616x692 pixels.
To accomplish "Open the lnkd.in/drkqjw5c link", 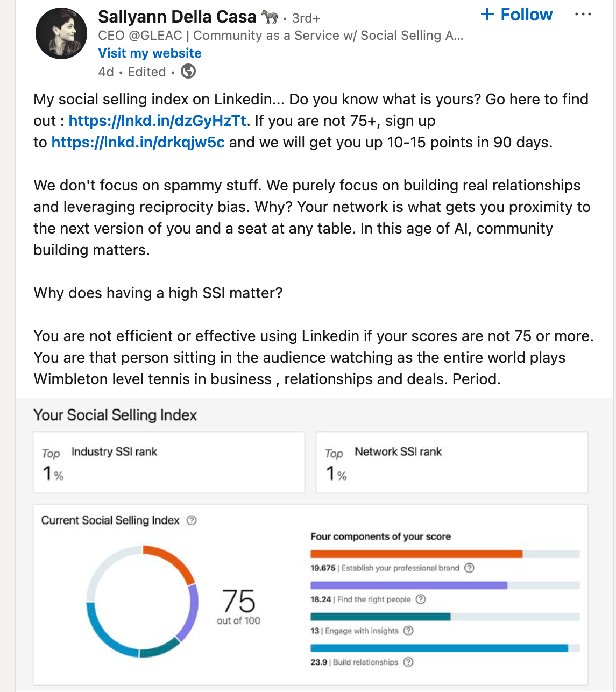I will tap(138, 142).
